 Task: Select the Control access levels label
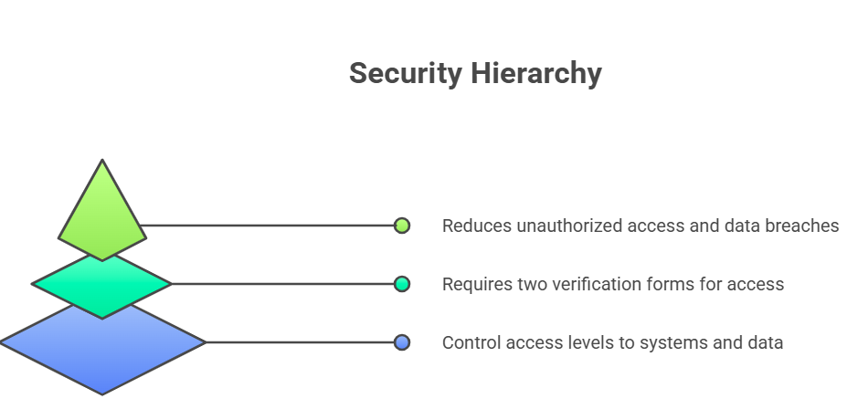point(612,342)
